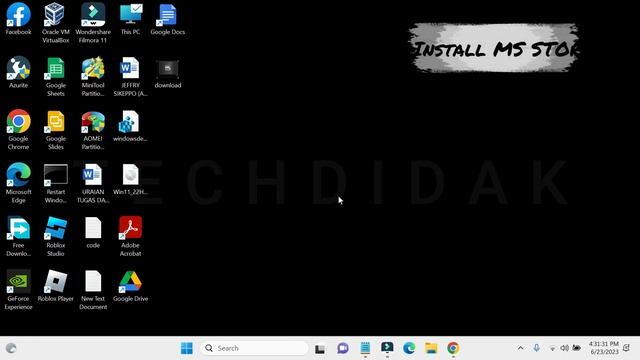
Task: Click the microphone tray icon
Action: [x=536, y=348]
